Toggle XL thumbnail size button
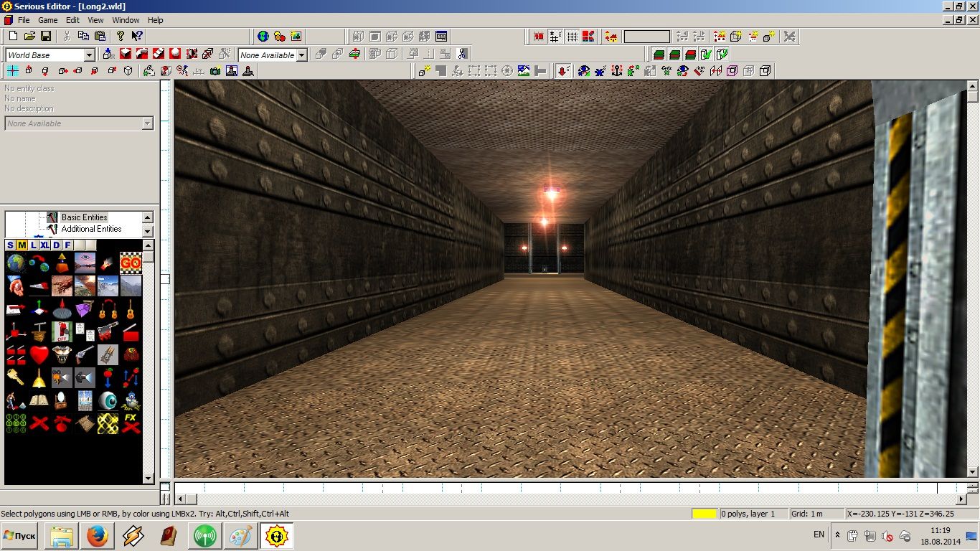The height and width of the screenshot is (551, 980). pyautogui.click(x=45, y=245)
